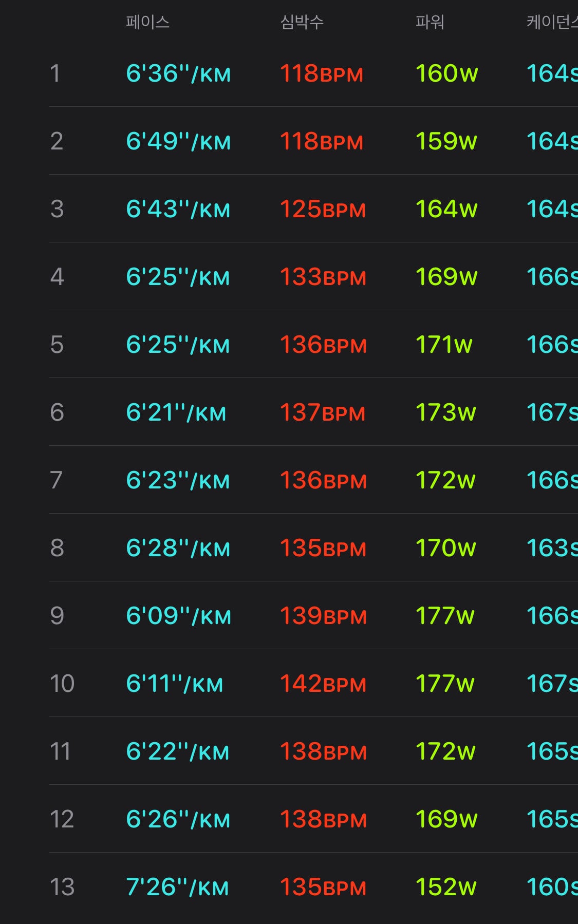Viewport: 578px width, 924px height.
Task: Tap the 125BPM heart rate value
Action: click(323, 209)
